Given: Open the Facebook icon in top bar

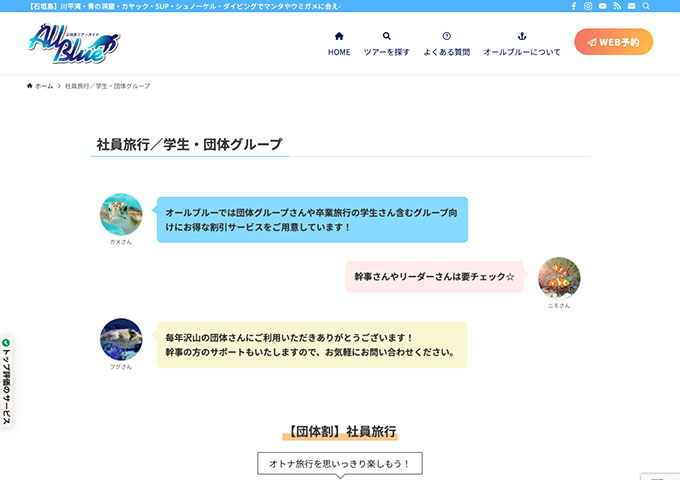Looking at the screenshot, I should (573, 6).
